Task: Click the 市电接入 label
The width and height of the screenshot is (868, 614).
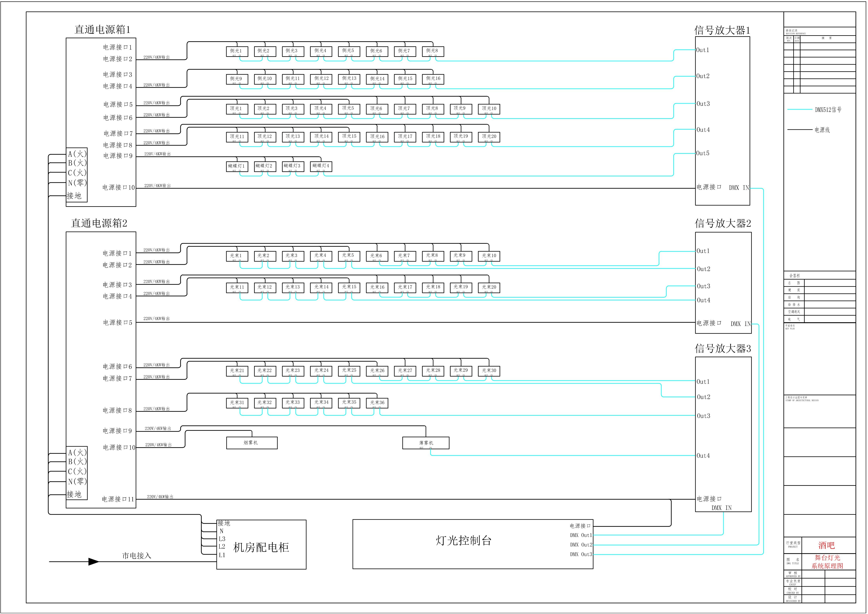Action: tap(136, 556)
